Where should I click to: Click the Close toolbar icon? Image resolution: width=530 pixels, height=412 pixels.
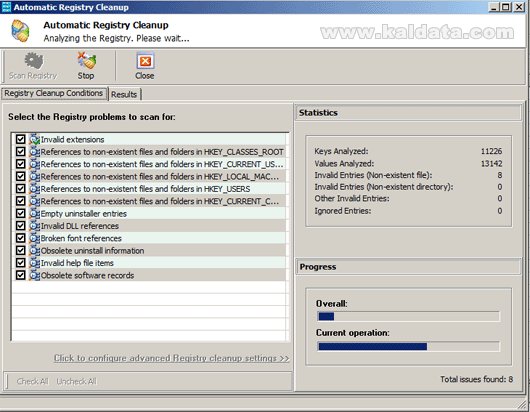(145, 61)
